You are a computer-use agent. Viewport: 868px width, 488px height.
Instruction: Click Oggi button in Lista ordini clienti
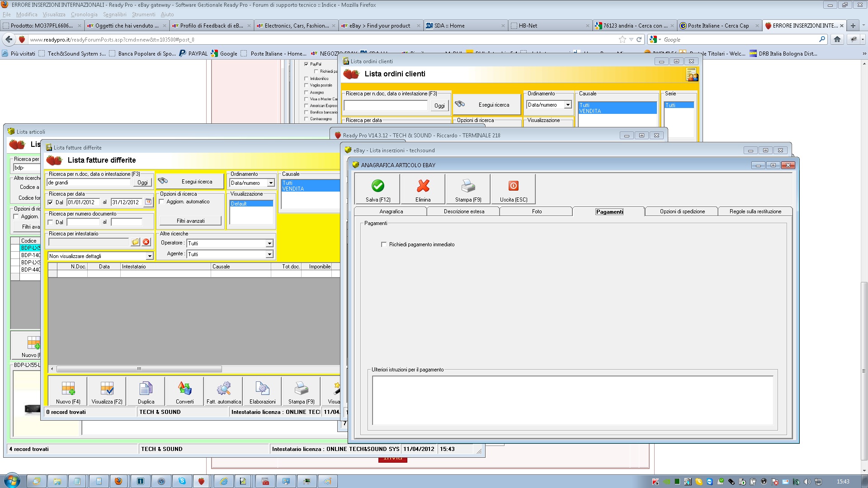[439, 106]
